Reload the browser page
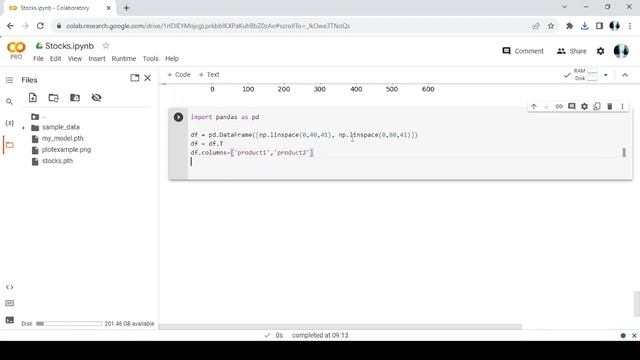The image size is (640, 360). click(40, 26)
